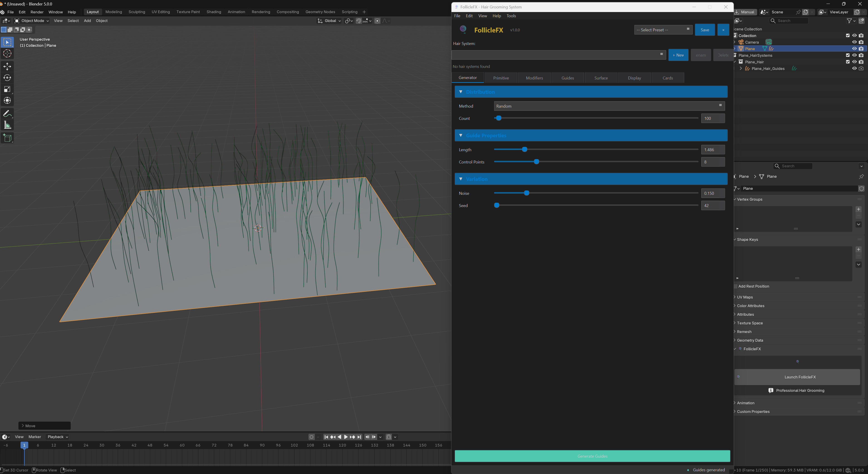This screenshot has height=474, width=868.
Task: Open the FollicleFX Tools menu
Action: (x=511, y=16)
